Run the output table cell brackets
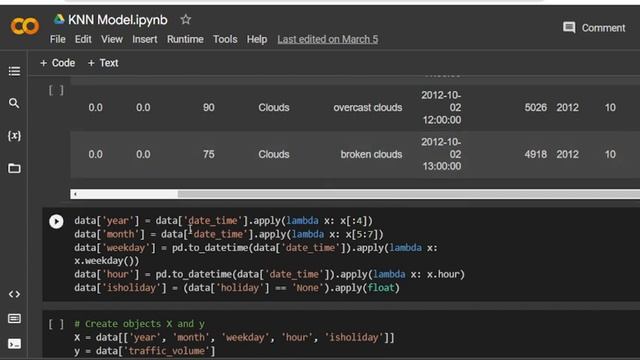 click(x=56, y=90)
